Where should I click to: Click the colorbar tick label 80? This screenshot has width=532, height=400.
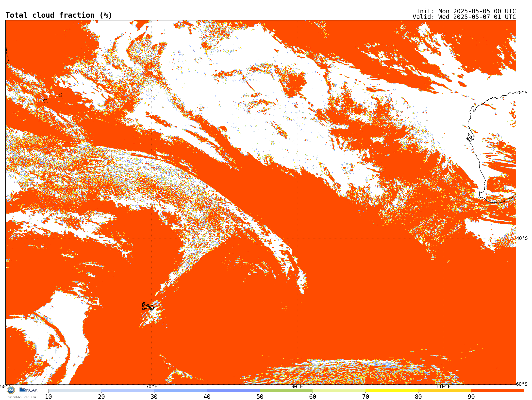point(418,397)
